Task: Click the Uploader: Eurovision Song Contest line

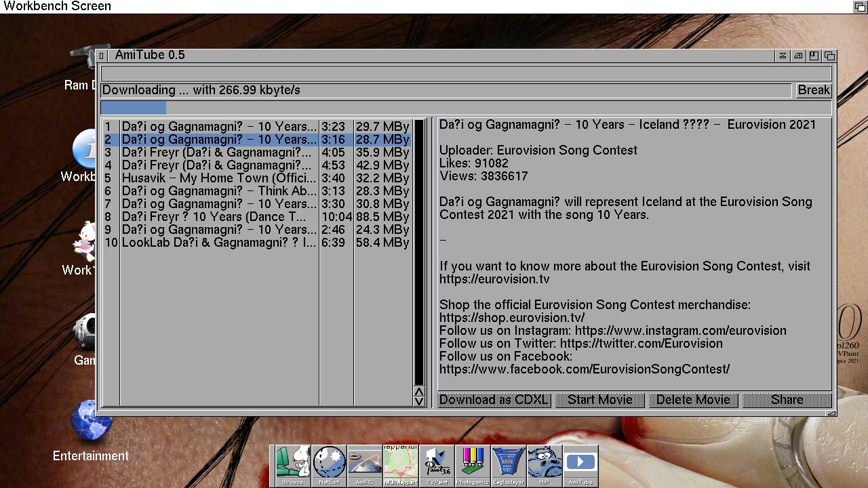Action: (x=538, y=150)
